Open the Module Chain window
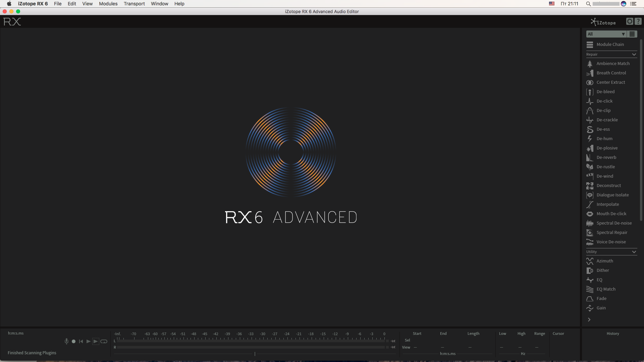 [610, 44]
